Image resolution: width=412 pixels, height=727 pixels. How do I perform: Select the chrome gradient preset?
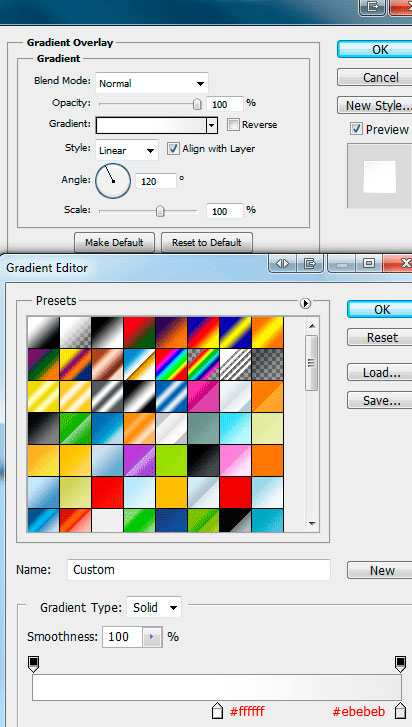click(139, 364)
